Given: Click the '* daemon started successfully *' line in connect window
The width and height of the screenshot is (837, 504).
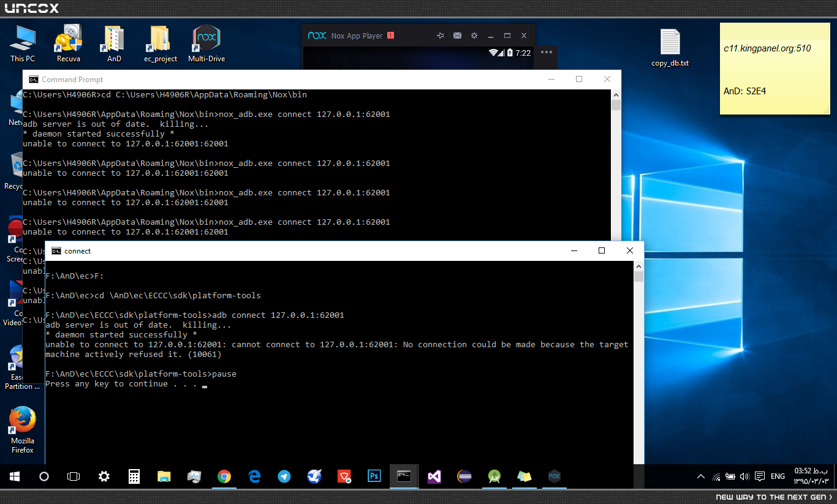Looking at the screenshot, I should point(121,335).
